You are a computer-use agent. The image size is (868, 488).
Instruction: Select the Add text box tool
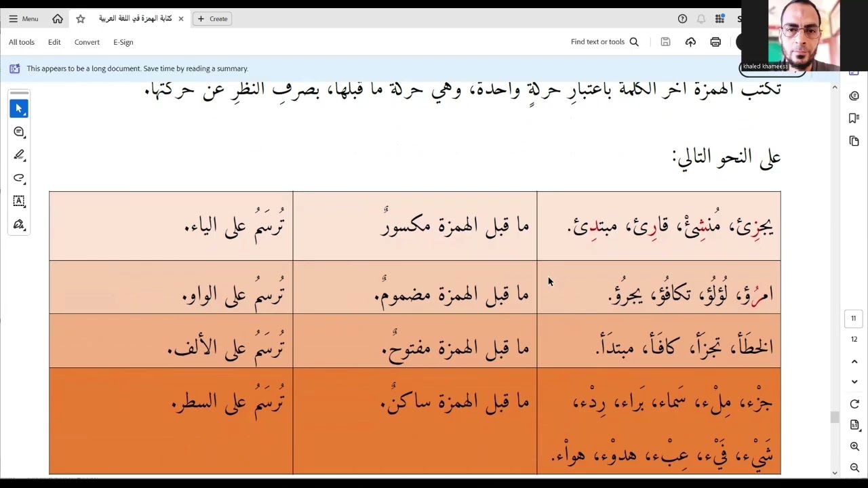click(x=19, y=201)
